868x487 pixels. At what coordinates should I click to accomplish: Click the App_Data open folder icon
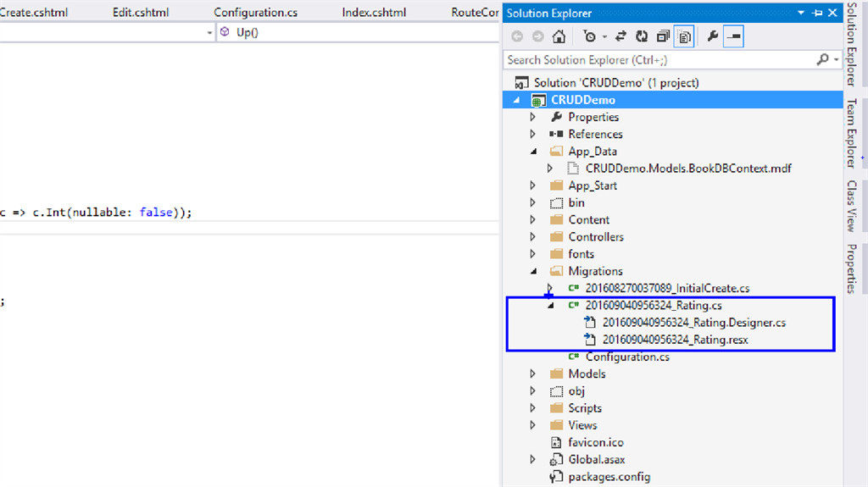tap(556, 151)
